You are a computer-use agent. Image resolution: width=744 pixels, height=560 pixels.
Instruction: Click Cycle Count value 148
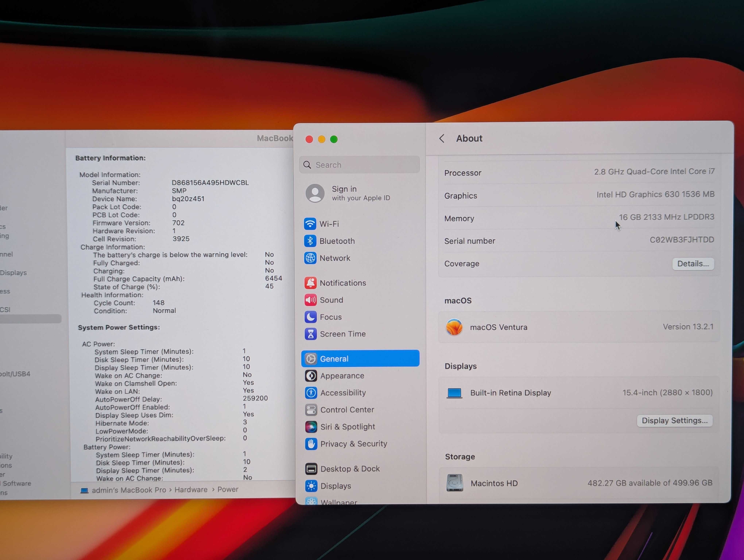coord(158,303)
